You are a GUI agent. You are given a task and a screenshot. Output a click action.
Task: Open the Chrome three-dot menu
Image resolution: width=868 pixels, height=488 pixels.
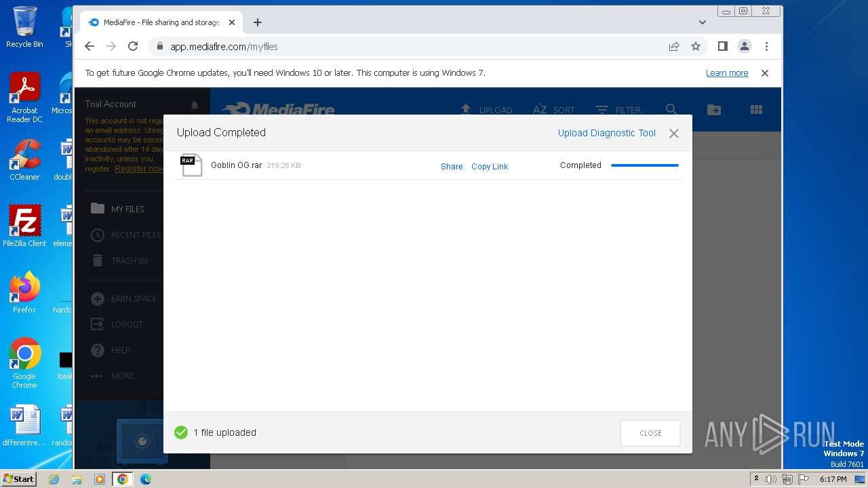[766, 46]
